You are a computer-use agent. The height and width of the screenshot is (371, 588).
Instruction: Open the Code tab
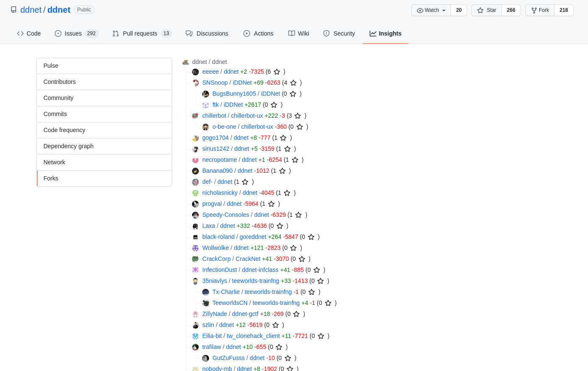coord(29,33)
